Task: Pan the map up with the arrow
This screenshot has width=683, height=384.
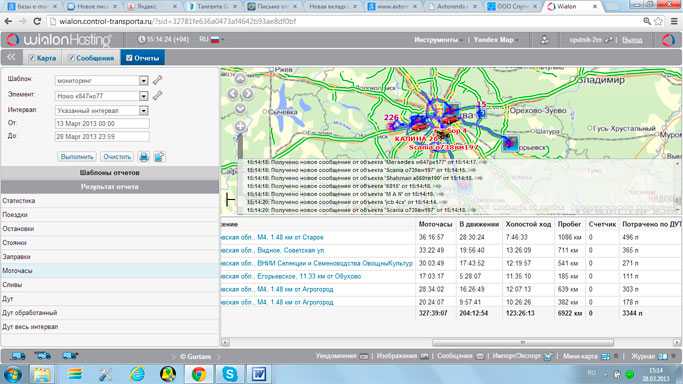Action: (x=240, y=79)
